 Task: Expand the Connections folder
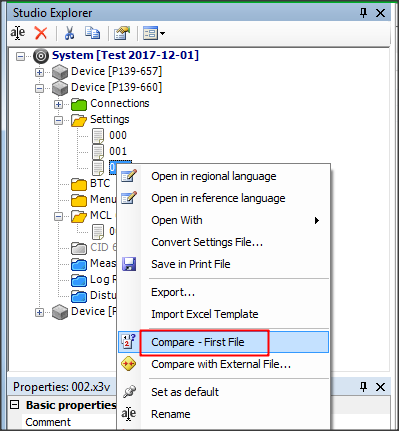[x=58, y=104]
